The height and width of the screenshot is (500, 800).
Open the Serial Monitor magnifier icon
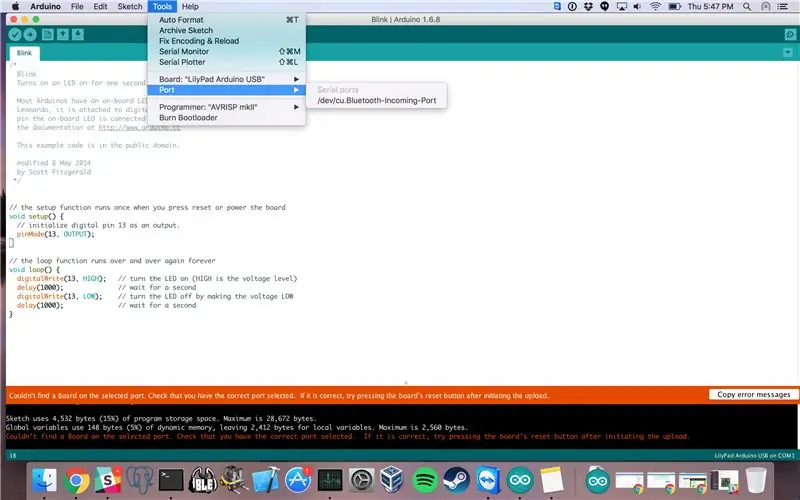pyautogui.click(x=790, y=35)
